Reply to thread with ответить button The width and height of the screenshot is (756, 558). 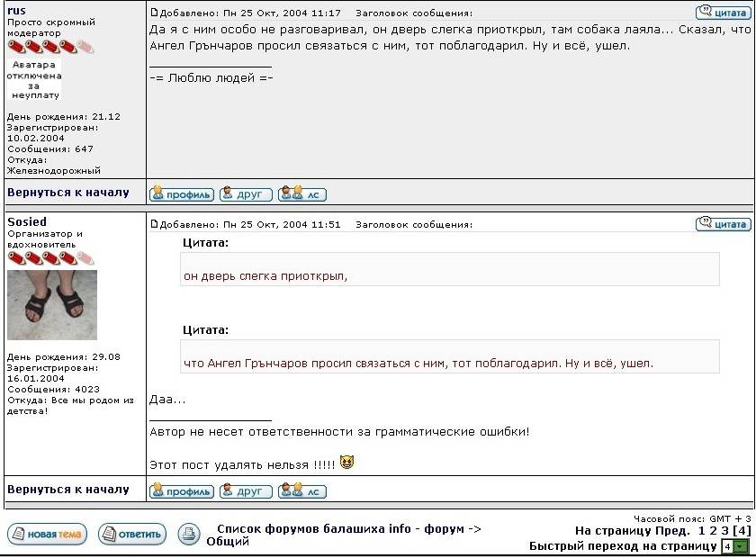[132, 535]
